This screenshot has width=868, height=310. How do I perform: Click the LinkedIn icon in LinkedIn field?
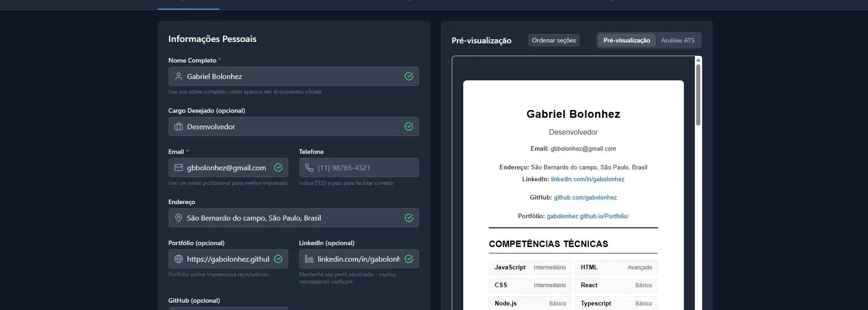click(309, 259)
